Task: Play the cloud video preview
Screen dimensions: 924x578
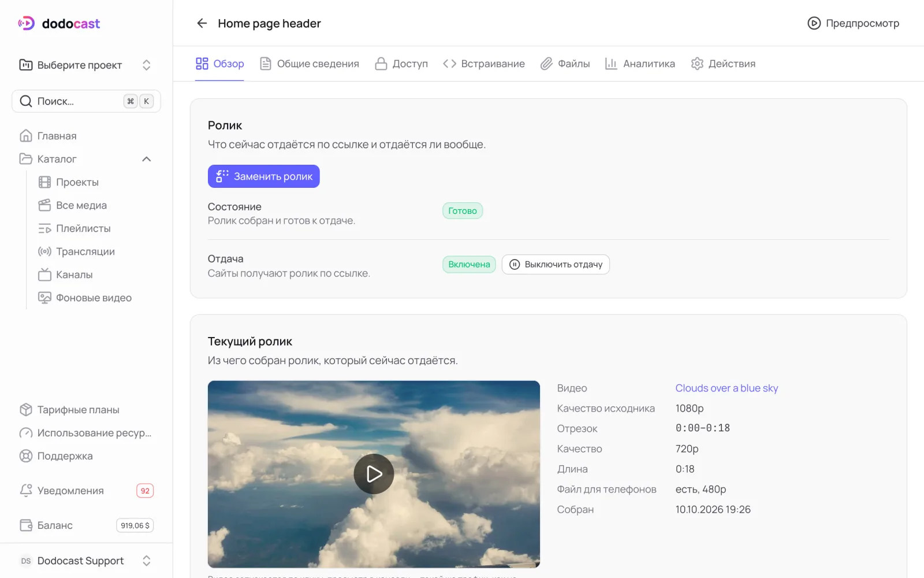Action: click(374, 474)
